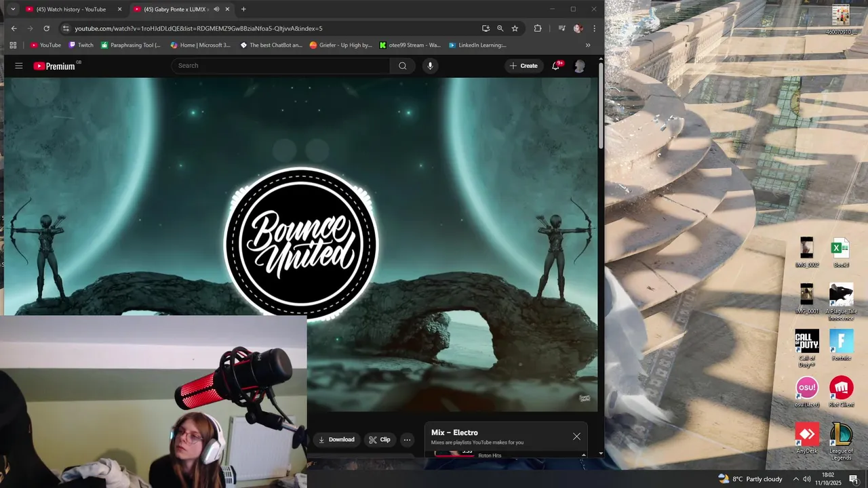Image resolution: width=868 pixels, height=488 pixels.
Task: Click the YouTube search magnifier button
Action: pyautogui.click(x=403, y=66)
